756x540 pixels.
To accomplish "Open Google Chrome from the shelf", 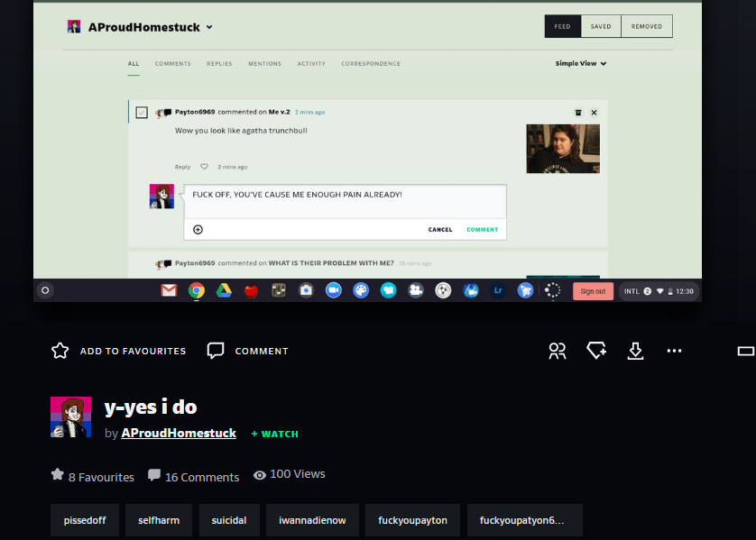I will [x=197, y=290].
